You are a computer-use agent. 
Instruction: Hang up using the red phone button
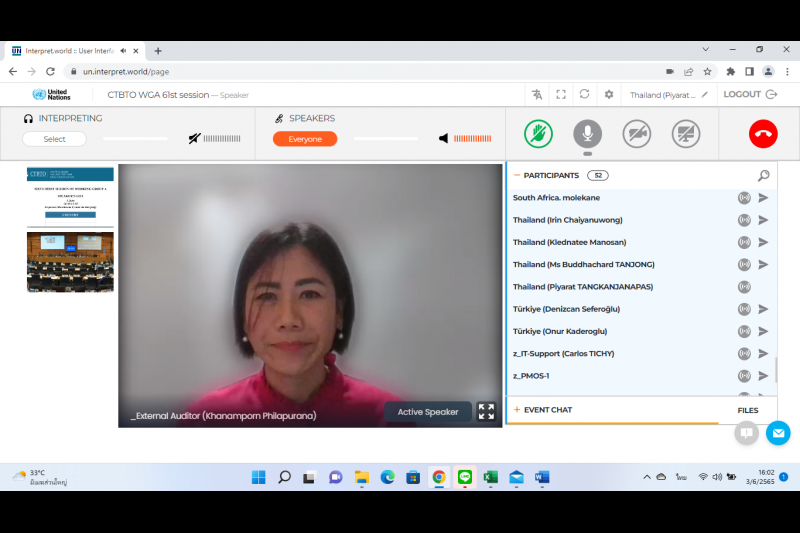[763, 133]
